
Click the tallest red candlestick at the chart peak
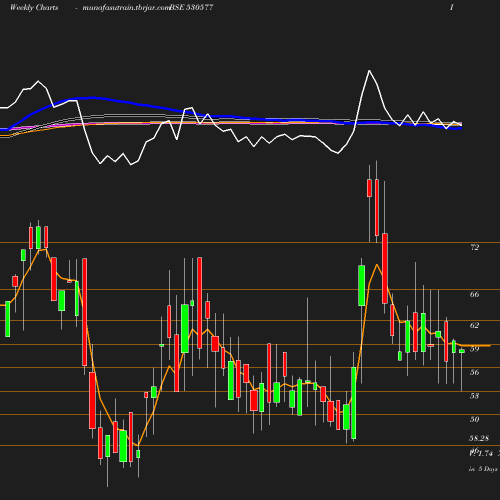377,207
